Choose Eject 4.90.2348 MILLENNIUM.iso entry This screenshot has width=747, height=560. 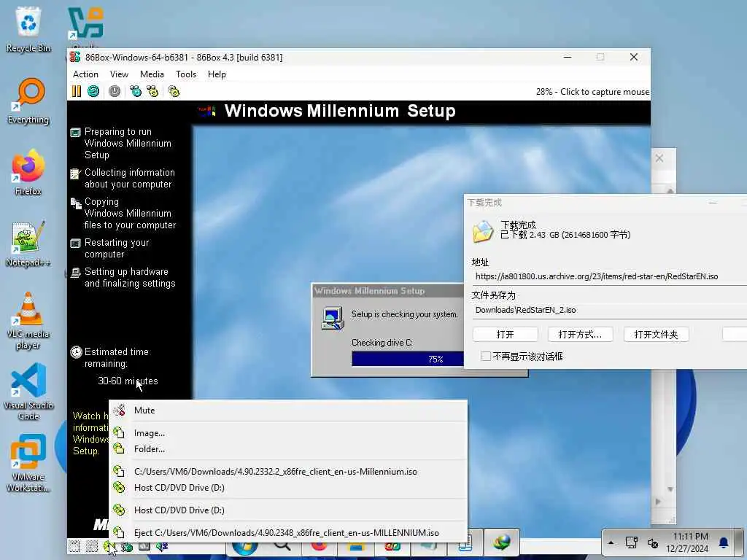click(x=287, y=532)
